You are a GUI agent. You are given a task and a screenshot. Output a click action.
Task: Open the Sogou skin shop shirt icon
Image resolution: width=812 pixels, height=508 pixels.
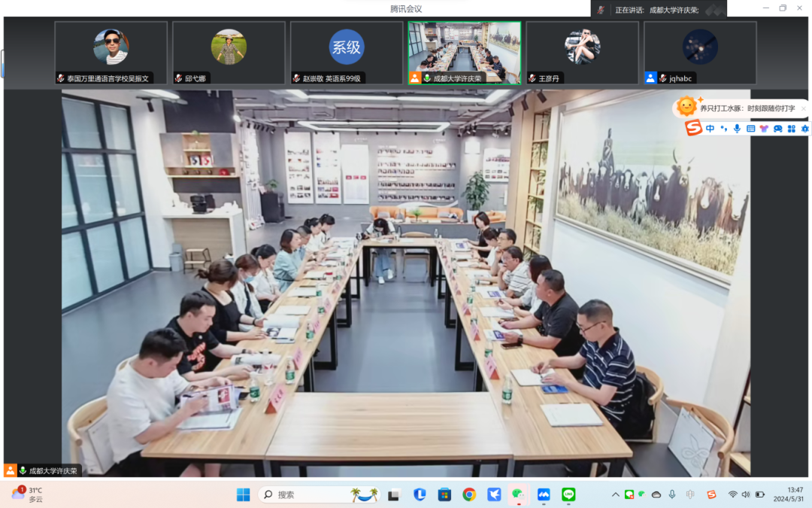[x=764, y=129]
